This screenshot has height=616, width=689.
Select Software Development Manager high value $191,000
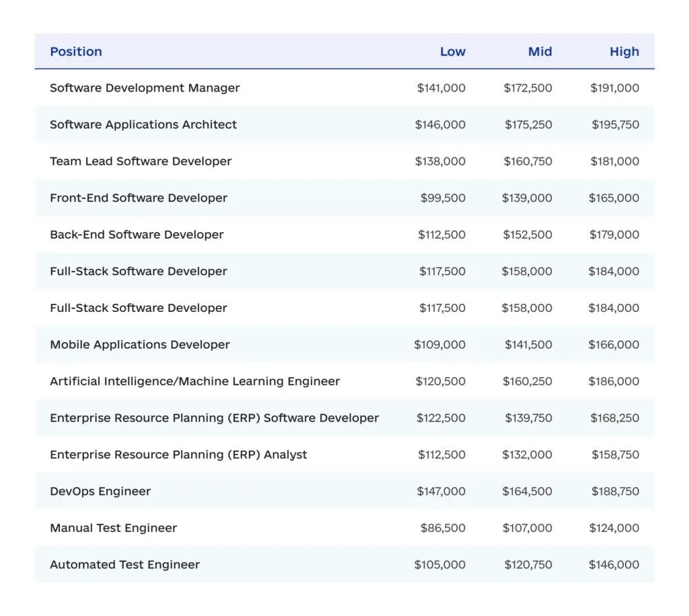(x=615, y=88)
